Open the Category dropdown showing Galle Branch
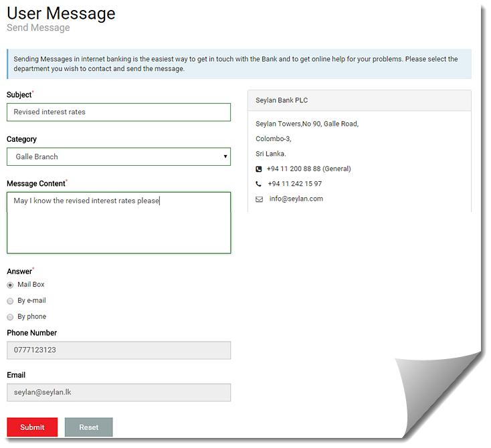Image resolution: width=491 pixels, height=448 pixels. coord(118,156)
